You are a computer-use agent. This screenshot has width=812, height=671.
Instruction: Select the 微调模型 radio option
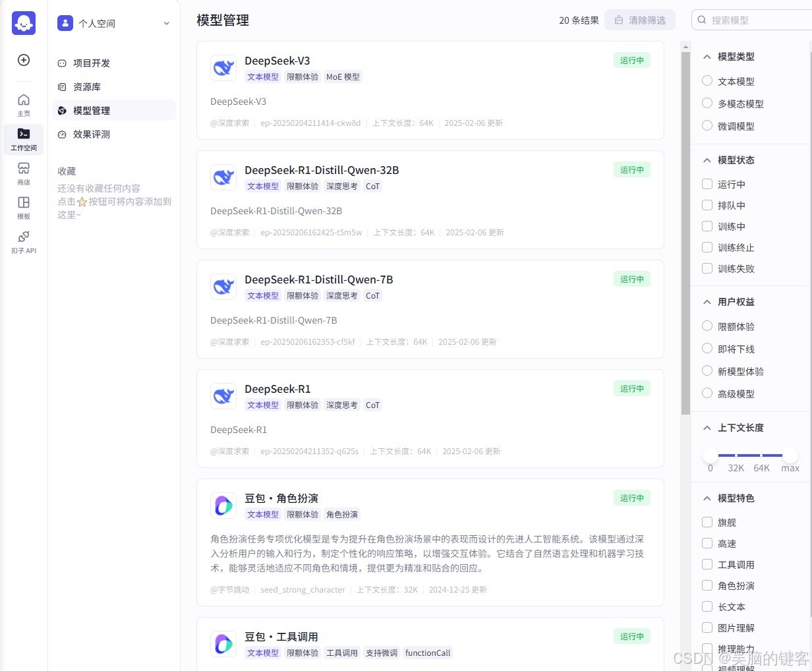(x=707, y=125)
